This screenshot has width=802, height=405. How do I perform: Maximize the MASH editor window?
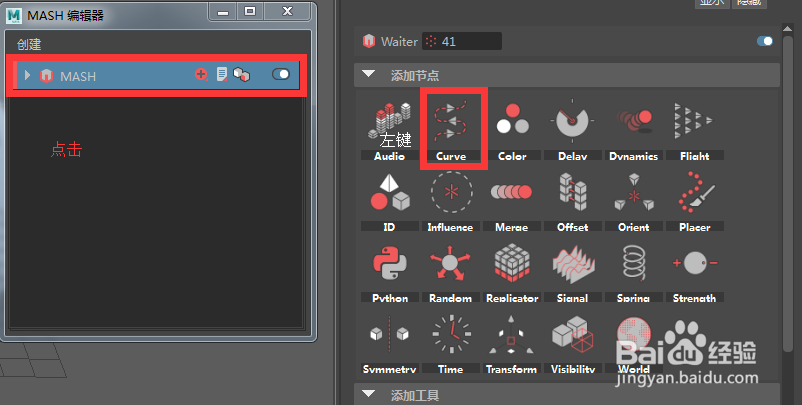[250, 11]
